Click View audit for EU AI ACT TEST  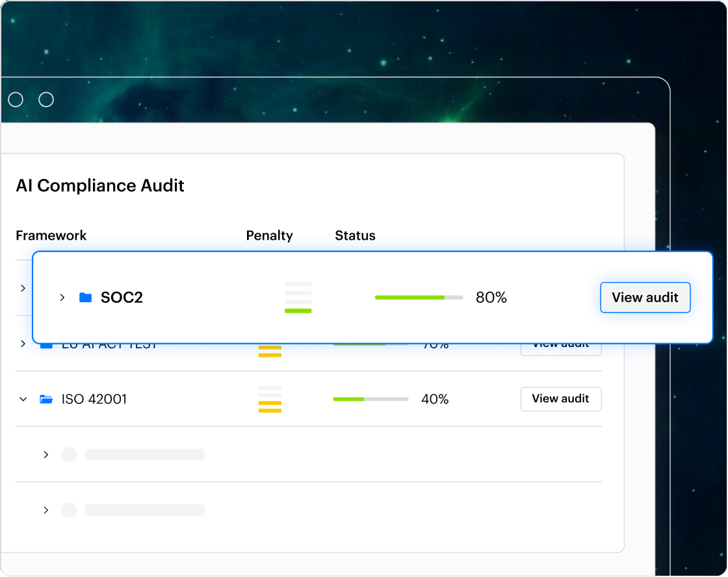560,344
